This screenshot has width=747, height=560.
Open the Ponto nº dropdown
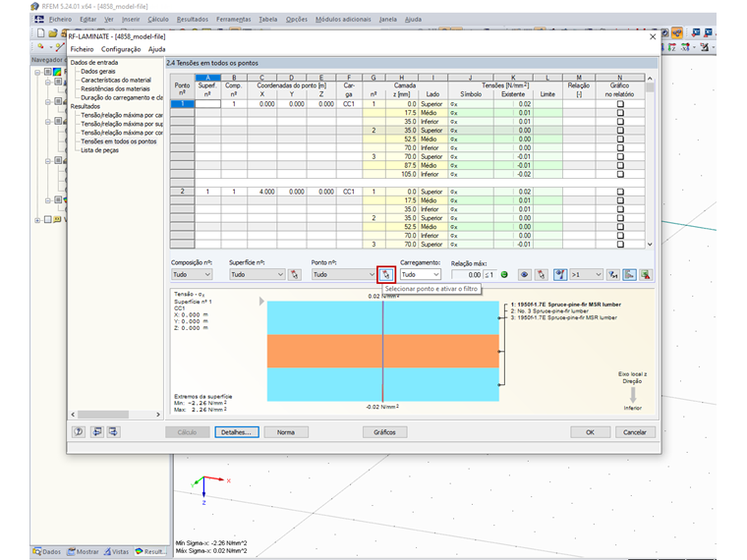click(344, 275)
